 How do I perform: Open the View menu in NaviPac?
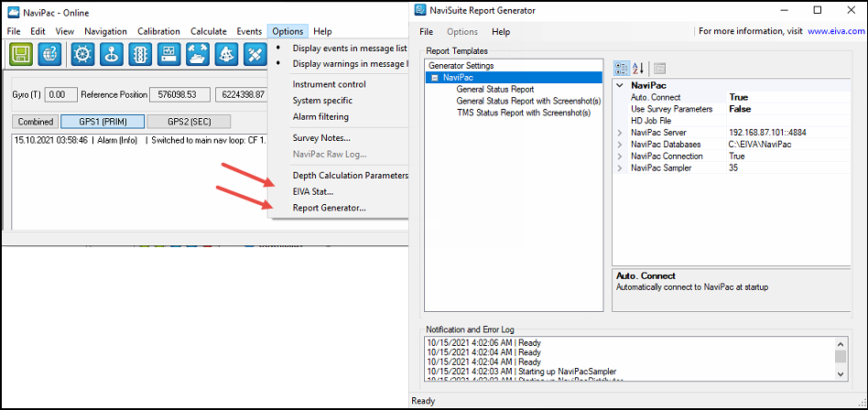click(65, 31)
